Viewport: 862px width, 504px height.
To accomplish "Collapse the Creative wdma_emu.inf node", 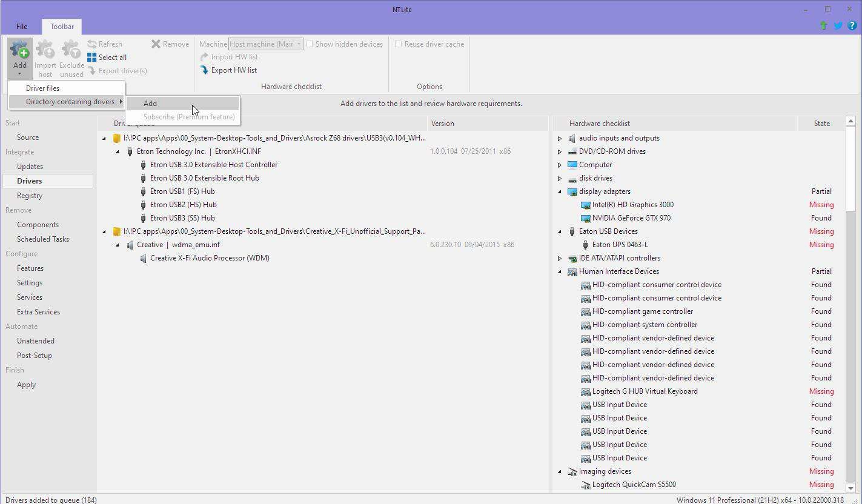I will 118,245.
